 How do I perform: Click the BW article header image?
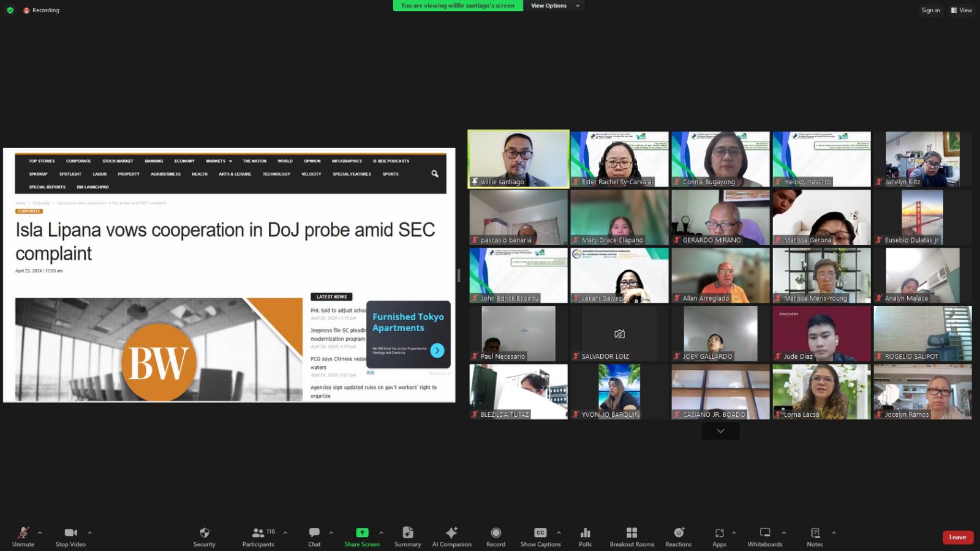click(159, 349)
